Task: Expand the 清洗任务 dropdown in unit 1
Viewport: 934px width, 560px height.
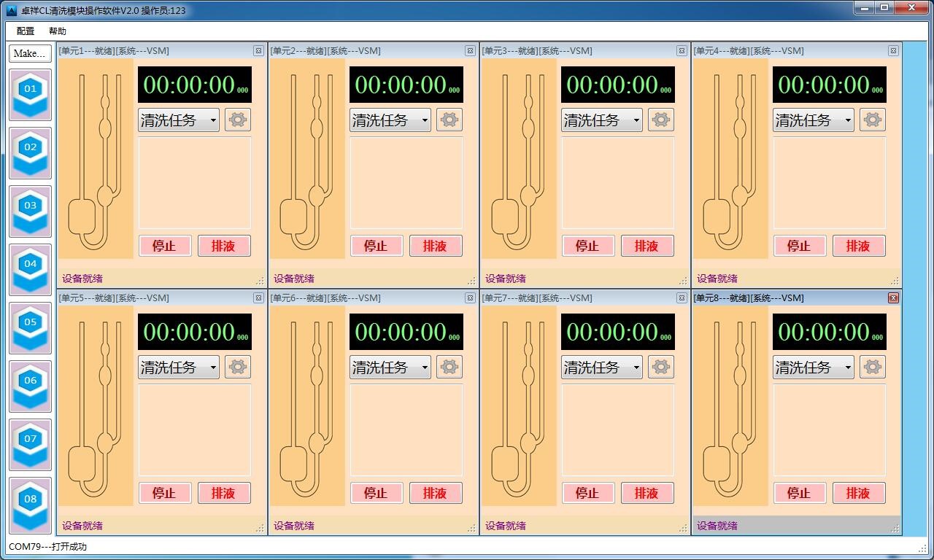Action: coord(179,120)
